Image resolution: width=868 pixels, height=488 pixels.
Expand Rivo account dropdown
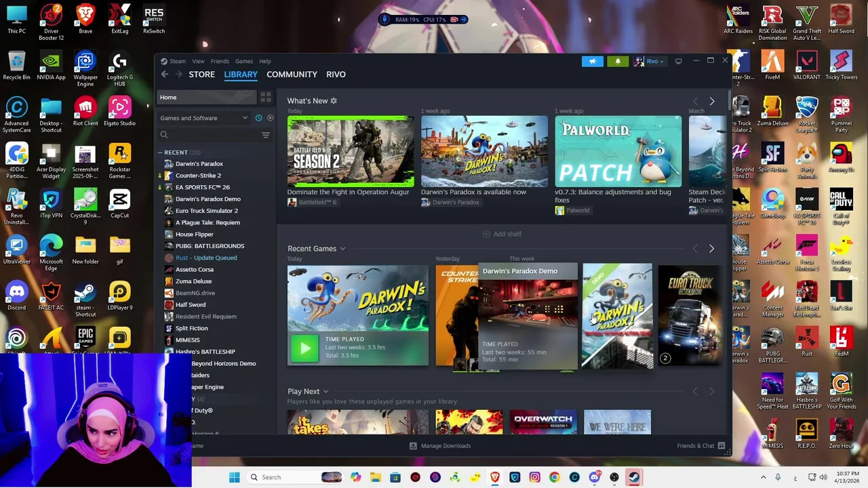pos(650,62)
